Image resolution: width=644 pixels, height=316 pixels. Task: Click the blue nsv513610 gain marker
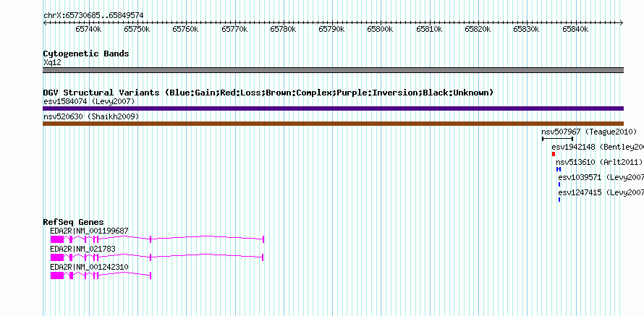[x=558, y=169]
